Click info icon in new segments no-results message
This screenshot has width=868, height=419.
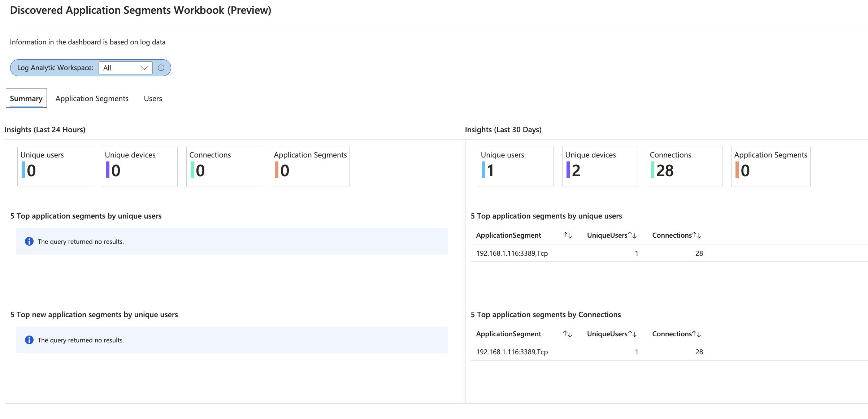click(x=29, y=340)
